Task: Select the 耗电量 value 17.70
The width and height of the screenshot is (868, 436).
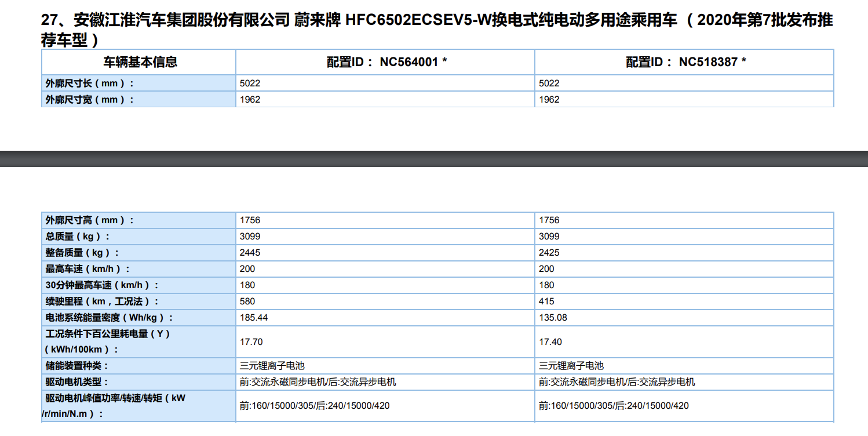Action: [x=251, y=342]
